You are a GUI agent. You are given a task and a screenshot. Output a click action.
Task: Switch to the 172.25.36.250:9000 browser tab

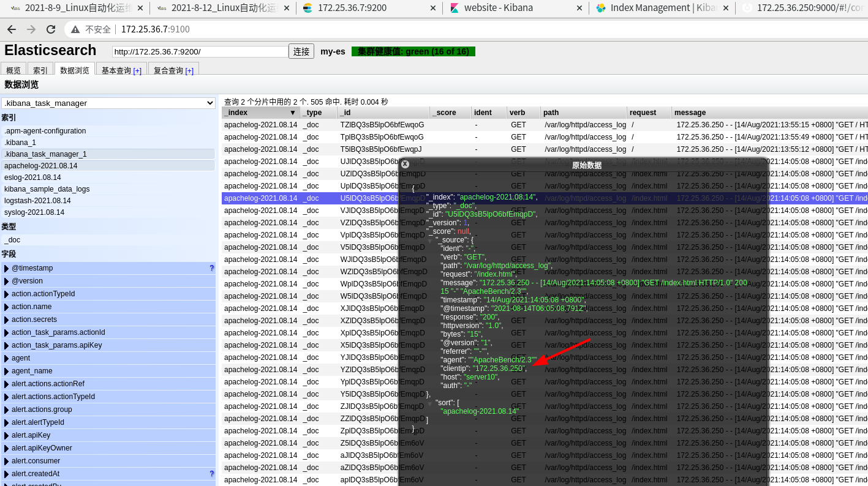click(802, 8)
